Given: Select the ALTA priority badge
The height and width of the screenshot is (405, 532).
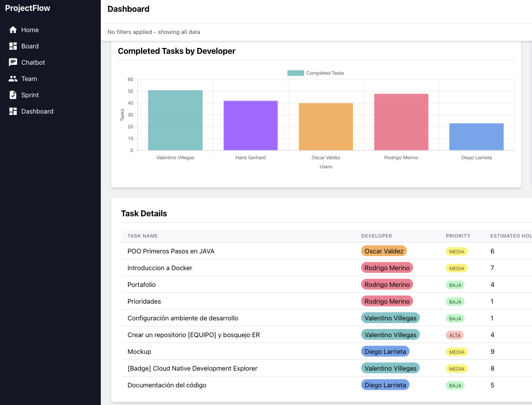Looking at the screenshot, I should click(455, 335).
